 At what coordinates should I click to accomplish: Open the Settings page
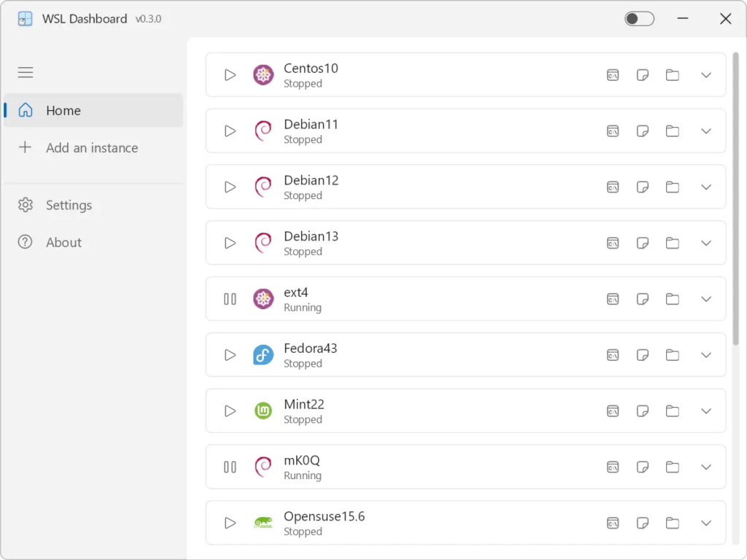click(69, 205)
